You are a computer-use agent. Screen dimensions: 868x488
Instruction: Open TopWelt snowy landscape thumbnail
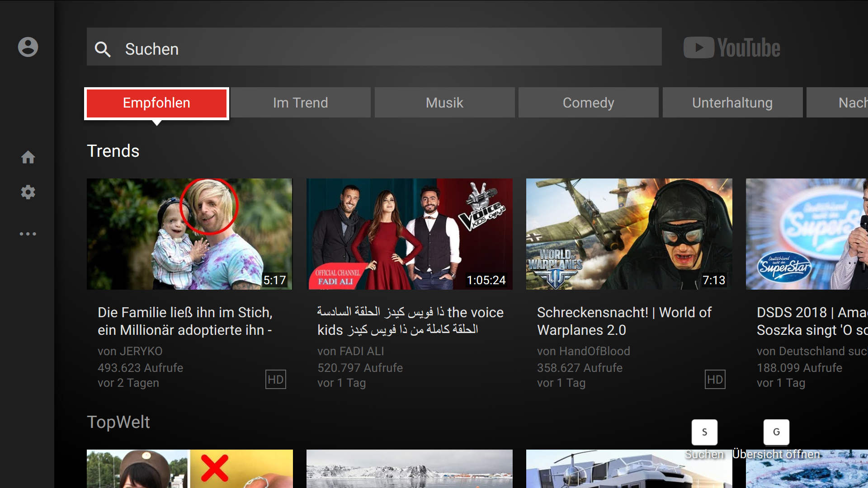pos(410,469)
